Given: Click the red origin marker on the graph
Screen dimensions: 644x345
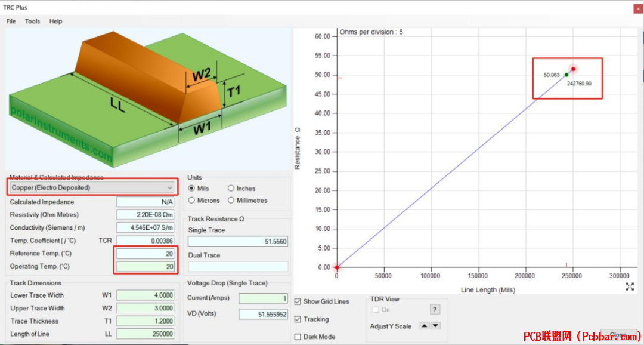Looking at the screenshot, I should (337, 267).
